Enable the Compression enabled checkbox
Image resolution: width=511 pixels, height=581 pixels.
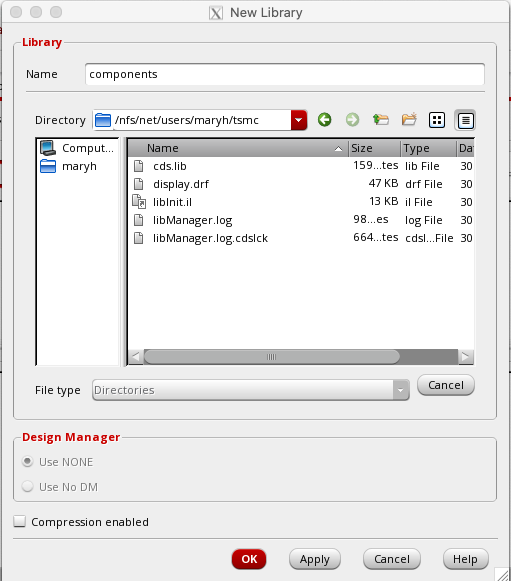pos(19,521)
